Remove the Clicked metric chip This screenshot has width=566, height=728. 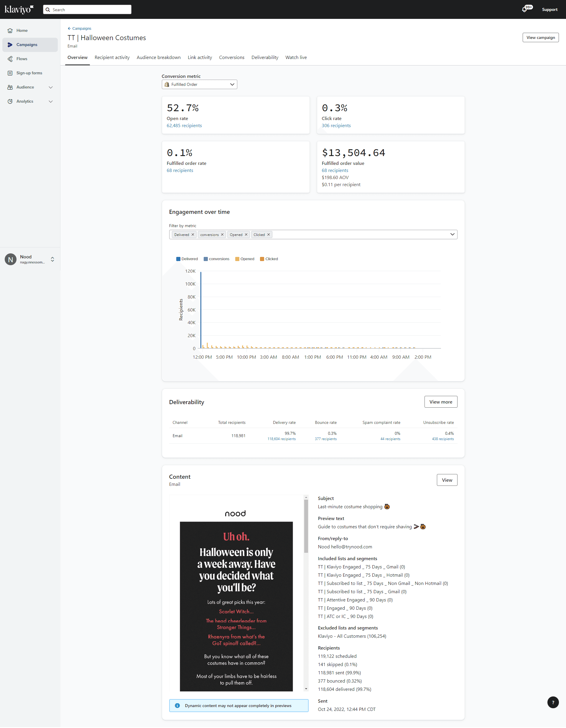tap(269, 235)
